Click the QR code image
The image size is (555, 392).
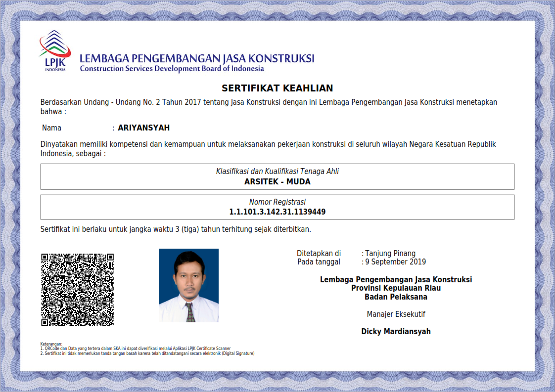pos(77,290)
